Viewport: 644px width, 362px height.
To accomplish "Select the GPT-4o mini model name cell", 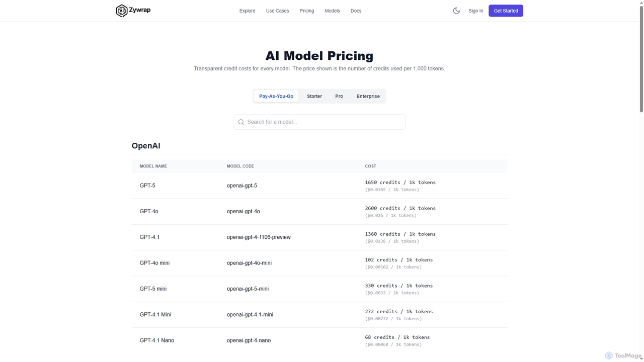I will [154, 263].
